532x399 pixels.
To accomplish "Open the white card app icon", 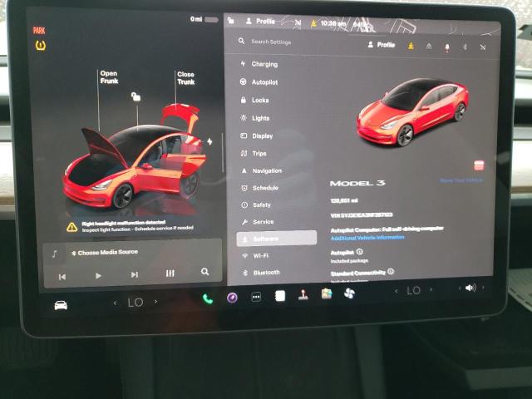I will [280, 296].
